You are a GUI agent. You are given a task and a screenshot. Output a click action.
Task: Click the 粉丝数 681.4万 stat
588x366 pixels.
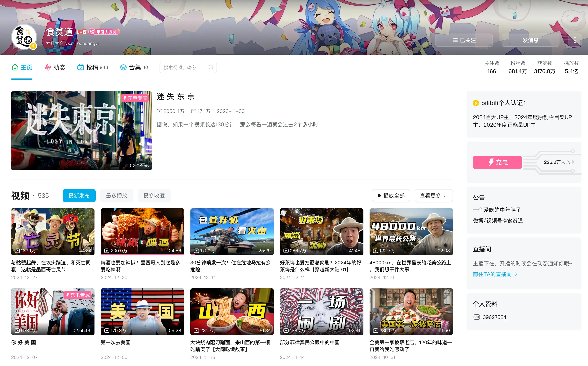tap(518, 67)
